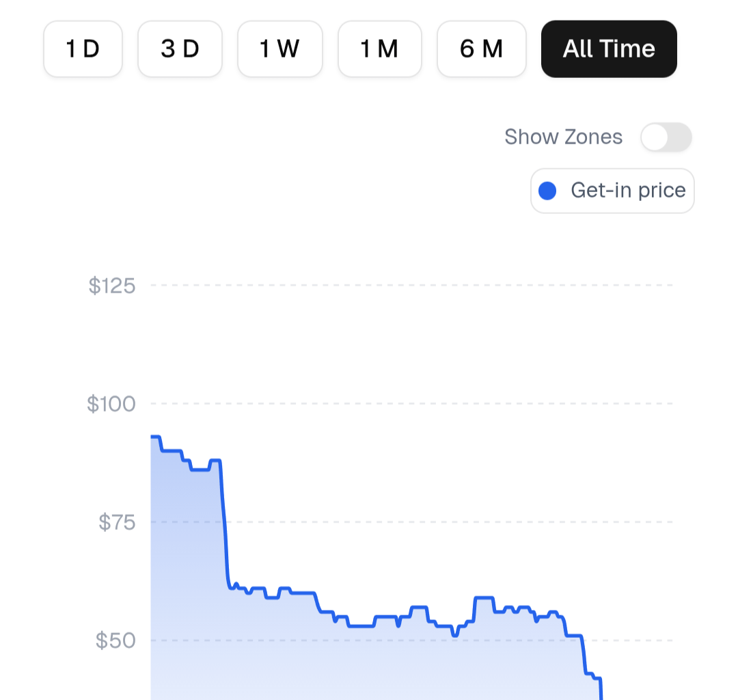Click the $50 axis label
The image size is (738, 700).
pyautogui.click(x=116, y=641)
